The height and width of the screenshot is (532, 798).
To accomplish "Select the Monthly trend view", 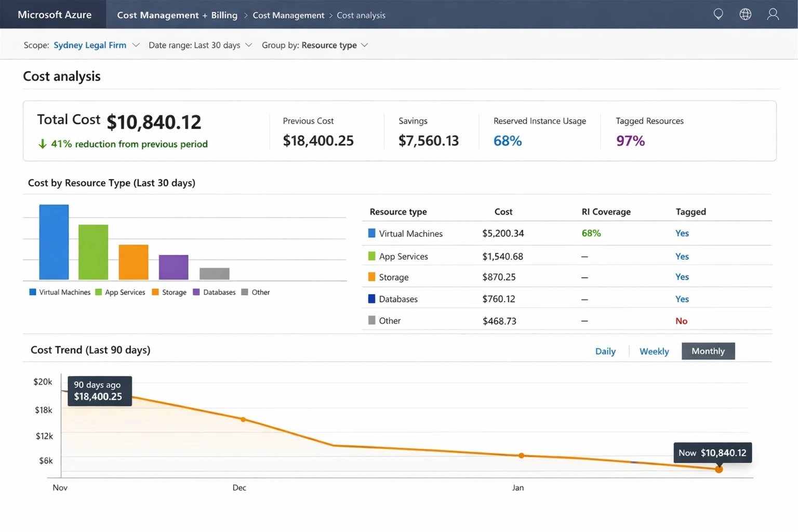I will tap(708, 351).
